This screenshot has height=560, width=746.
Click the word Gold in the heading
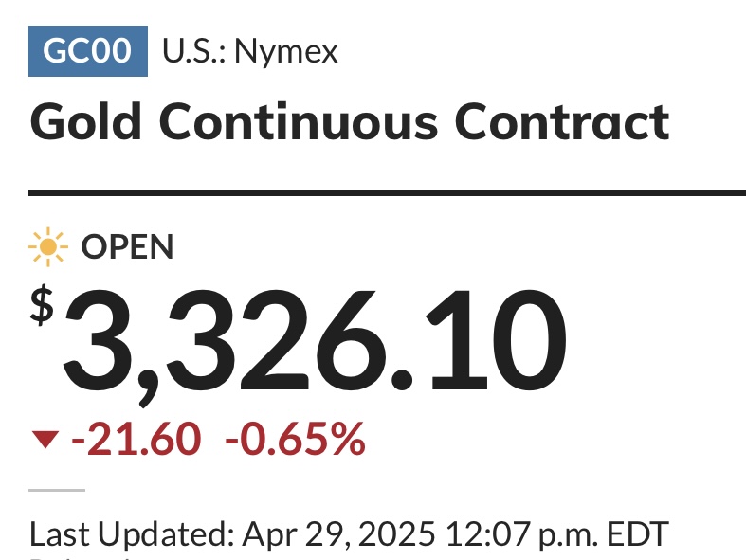click(85, 121)
